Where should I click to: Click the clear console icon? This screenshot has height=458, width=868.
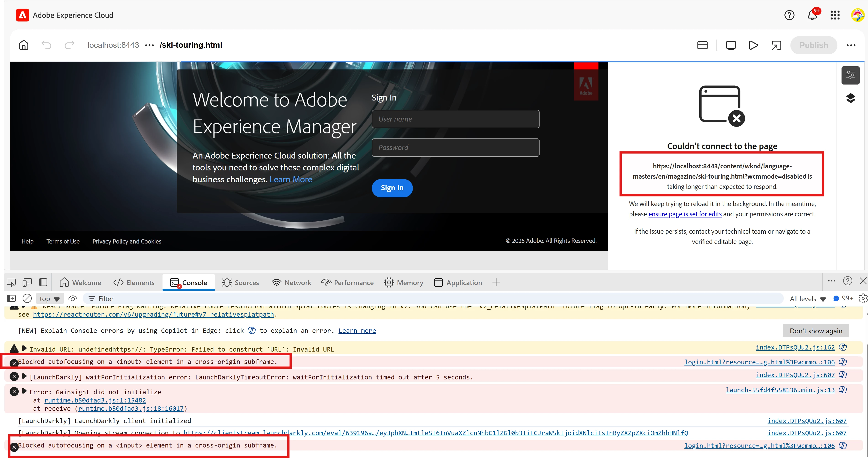(x=27, y=299)
